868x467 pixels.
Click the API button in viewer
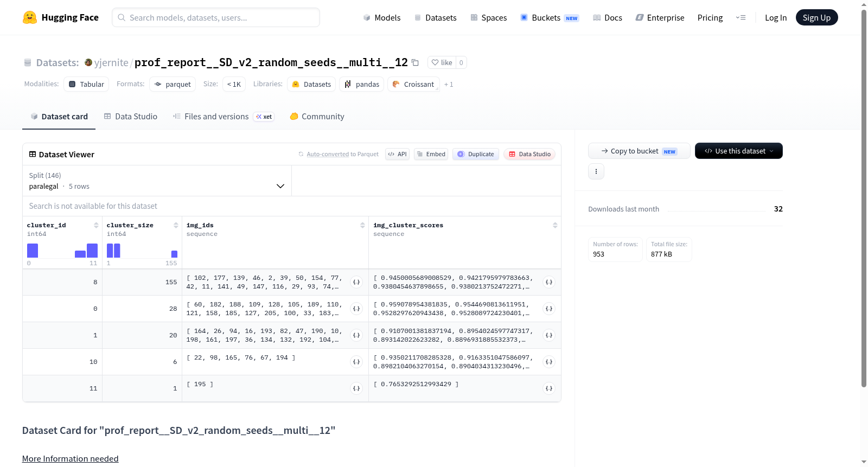[x=397, y=154]
